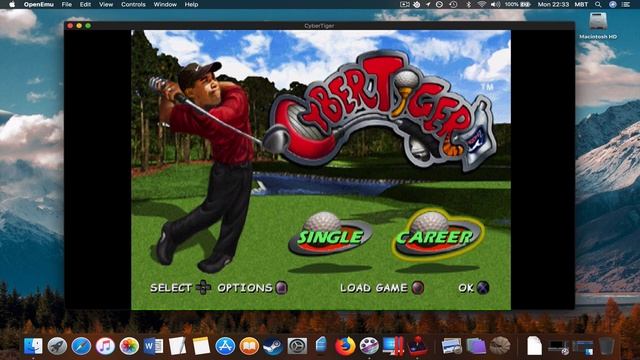Open the OpenEmu application menu

[38, 4]
